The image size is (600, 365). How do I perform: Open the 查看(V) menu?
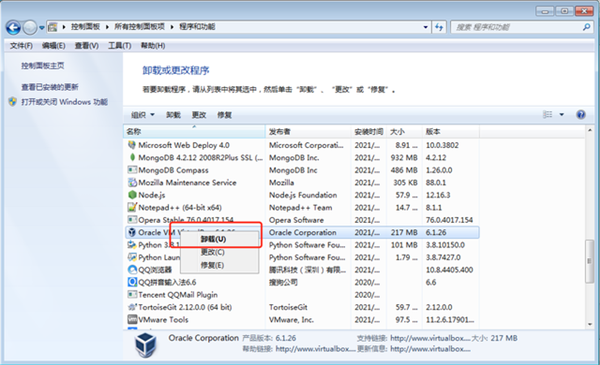pos(86,46)
